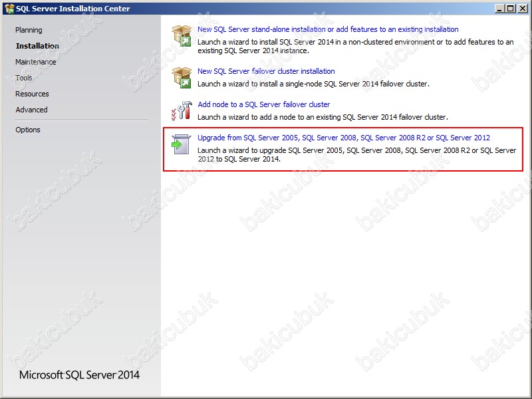Show the Resources section
The height and width of the screenshot is (399, 532).
[32, 94]
